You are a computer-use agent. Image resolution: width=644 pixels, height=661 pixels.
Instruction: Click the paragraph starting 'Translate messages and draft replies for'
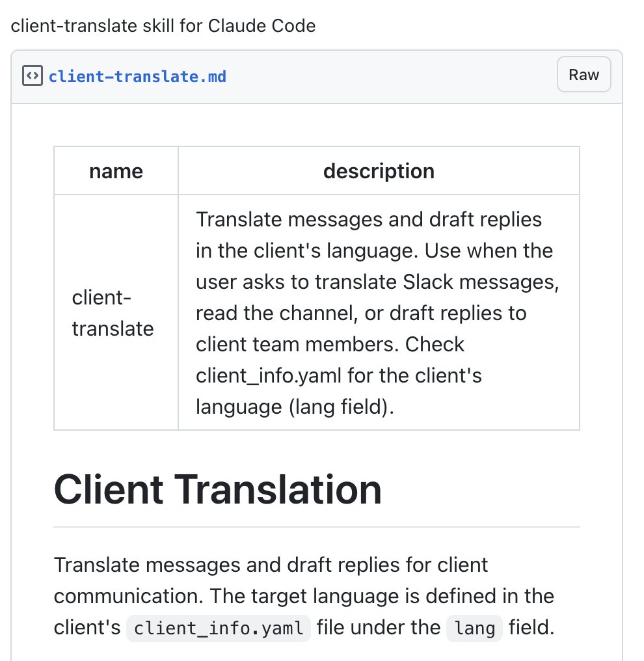coord(304,596)
